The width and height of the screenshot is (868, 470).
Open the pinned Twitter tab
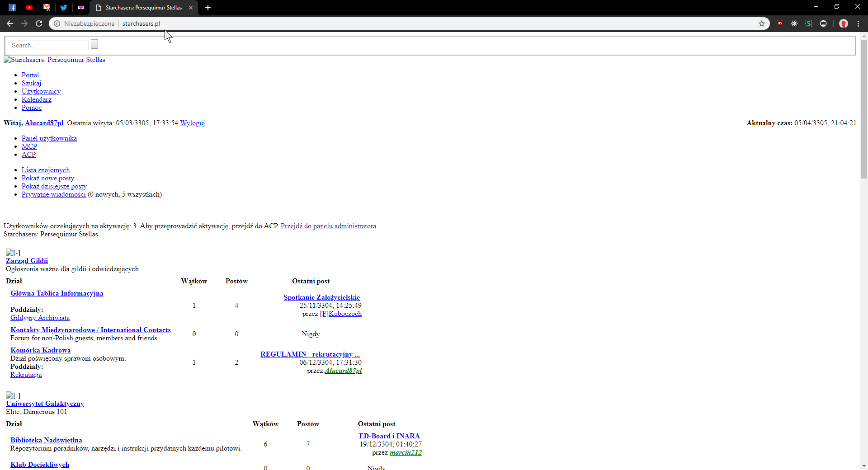(x=64, y=8)
